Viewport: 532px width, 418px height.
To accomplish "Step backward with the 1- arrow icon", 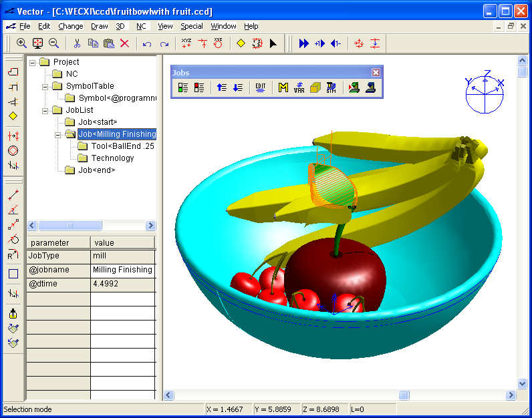I will pos(336,43).
